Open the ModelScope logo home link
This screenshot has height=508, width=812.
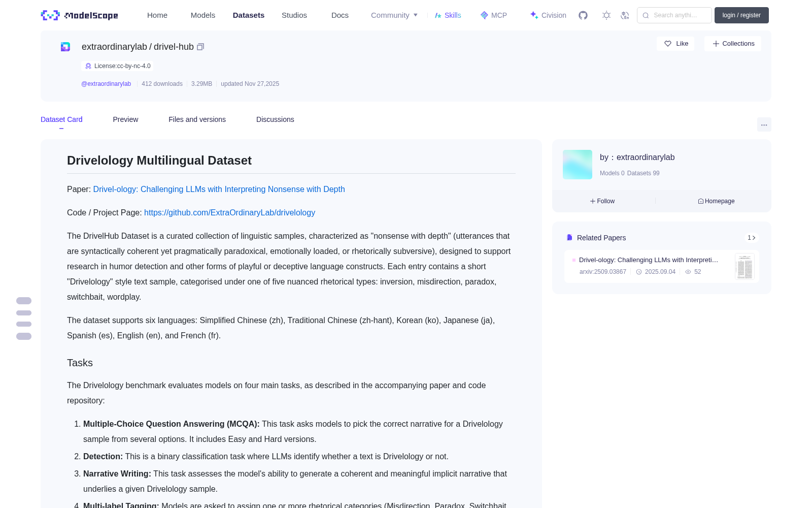tap(79, 15)
